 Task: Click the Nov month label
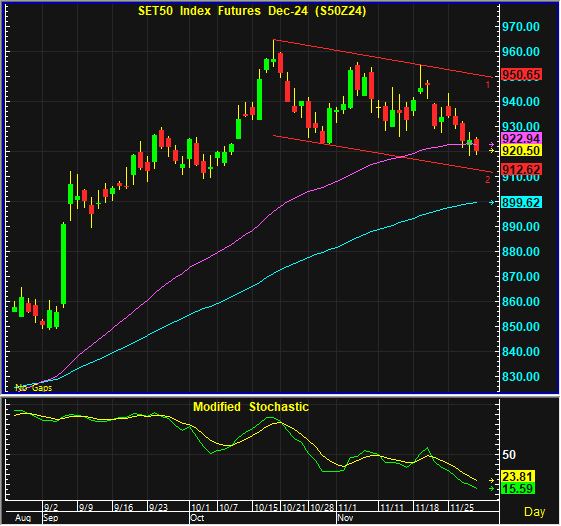tap(346, 518)
